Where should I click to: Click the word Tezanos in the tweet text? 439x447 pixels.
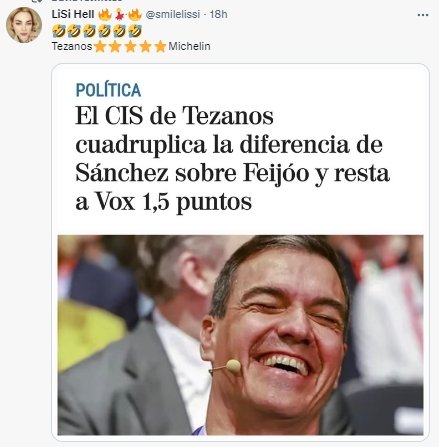(x=72, y=46)
